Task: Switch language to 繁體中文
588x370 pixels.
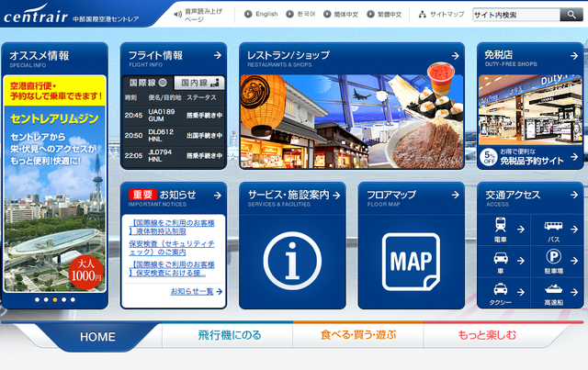Action: click(x=390, y=15)
